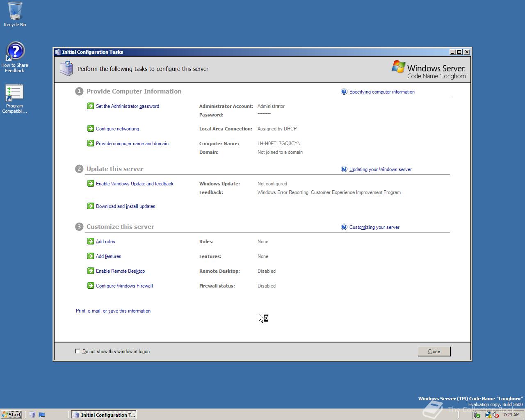Image resolution: width=525 pixels, height=420 pixels.
Task: Click the 'Update this server' section heading
Action: pos(115,169)
